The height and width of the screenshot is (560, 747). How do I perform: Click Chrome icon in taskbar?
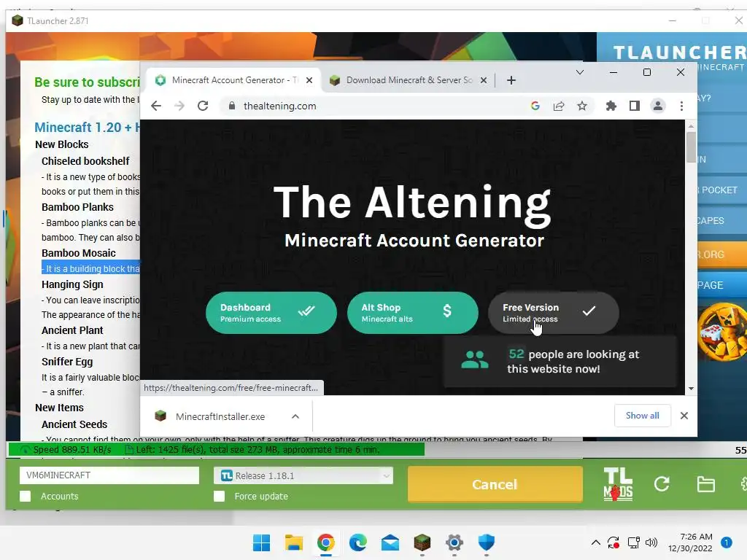(326, 542)
